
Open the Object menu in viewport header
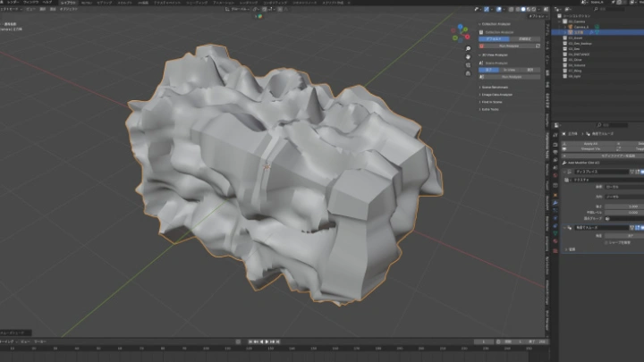click(x=69, y=9)
